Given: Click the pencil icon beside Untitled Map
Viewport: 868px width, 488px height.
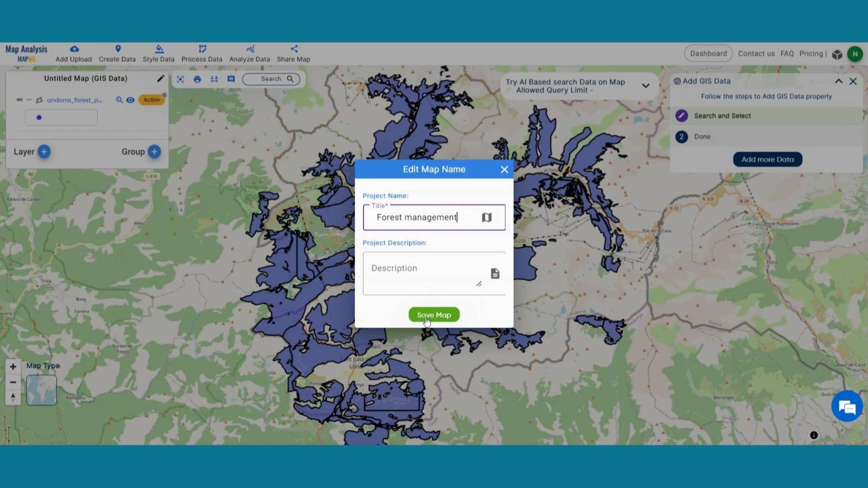Looking at the screenshot, I should [x=161, y=79].
